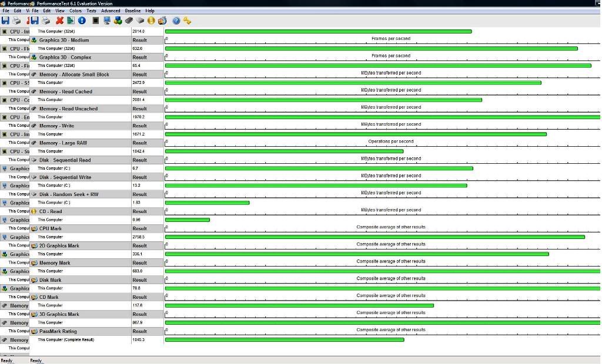The height and width of the screenshot is (364, 602).
Task: Click the green result bar for PassMark Rating
Action: (285, 340)
